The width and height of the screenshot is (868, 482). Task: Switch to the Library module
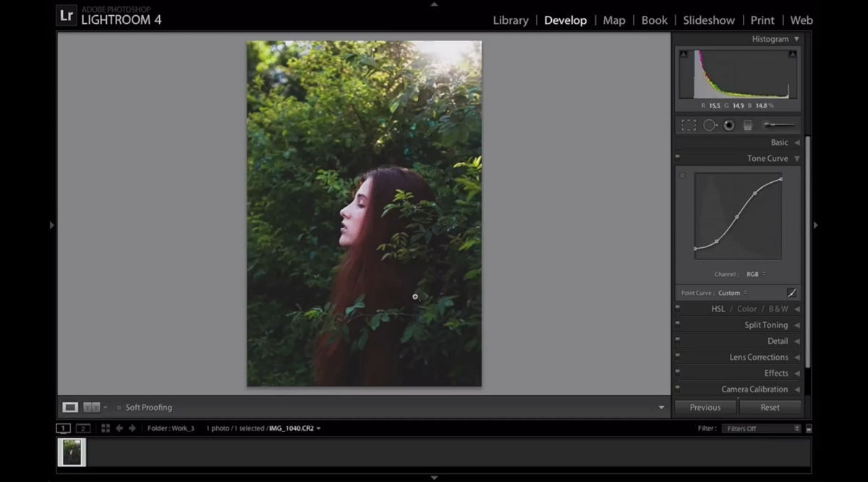[x=511, y=20]
